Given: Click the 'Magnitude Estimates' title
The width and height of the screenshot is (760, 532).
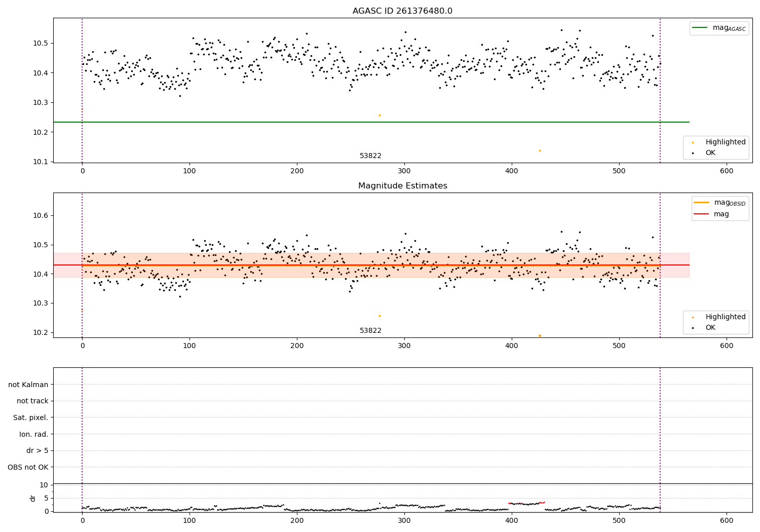Looking at the screenshot, I should [402, 186].
